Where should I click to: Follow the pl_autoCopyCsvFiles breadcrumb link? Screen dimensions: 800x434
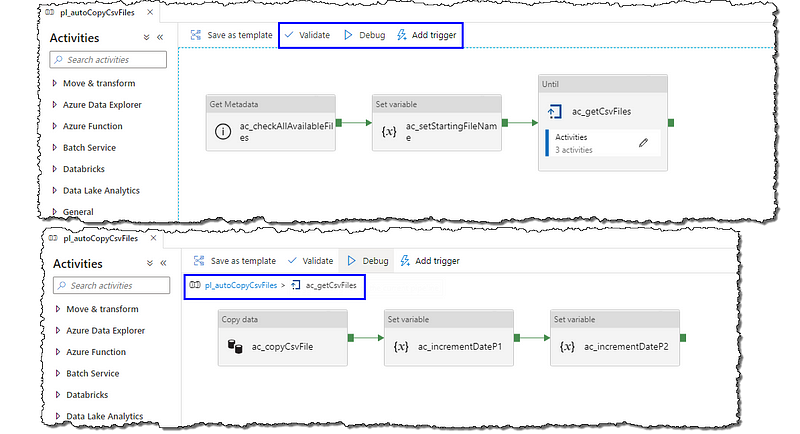point(241,286)
